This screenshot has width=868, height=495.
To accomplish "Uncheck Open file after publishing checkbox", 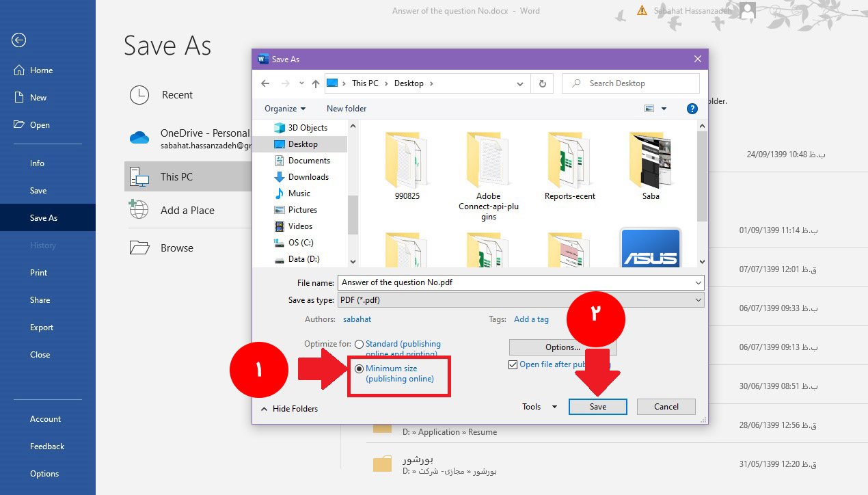I will coord(513,365).
